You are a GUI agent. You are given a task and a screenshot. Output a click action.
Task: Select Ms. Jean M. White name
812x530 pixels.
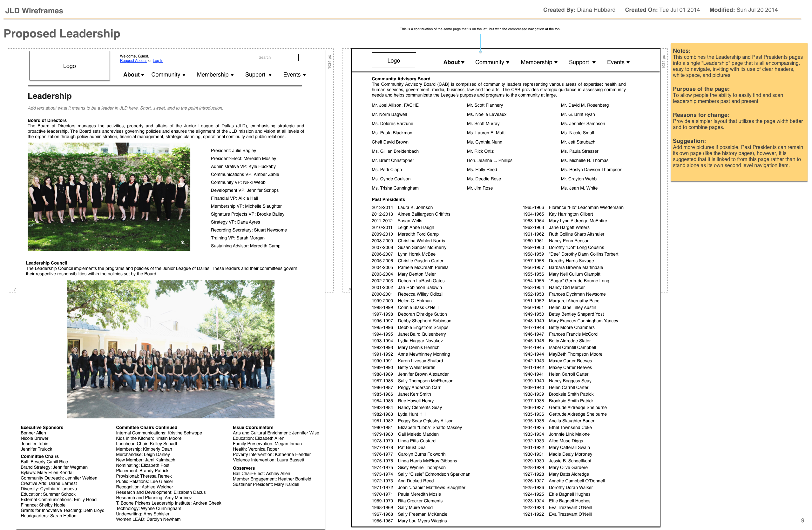click(x=579, y=188)
